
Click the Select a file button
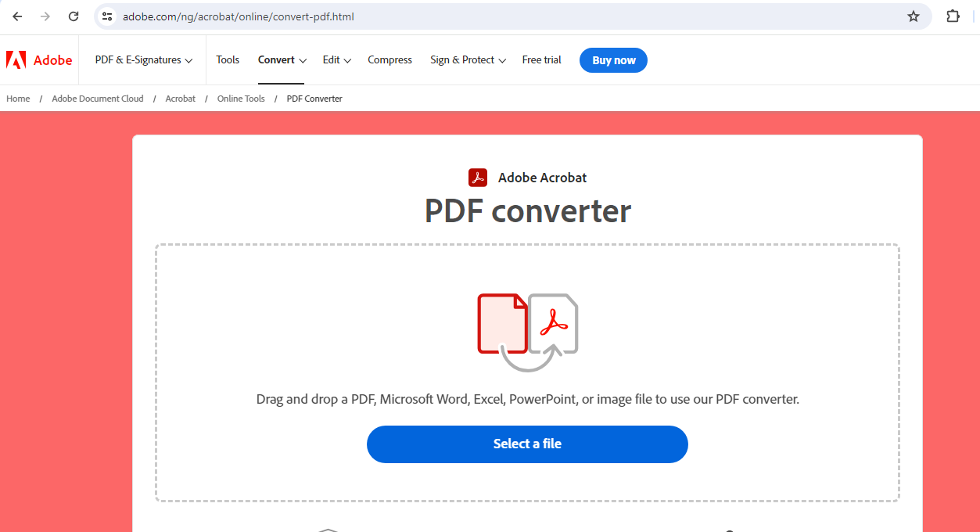coord(527,444)
